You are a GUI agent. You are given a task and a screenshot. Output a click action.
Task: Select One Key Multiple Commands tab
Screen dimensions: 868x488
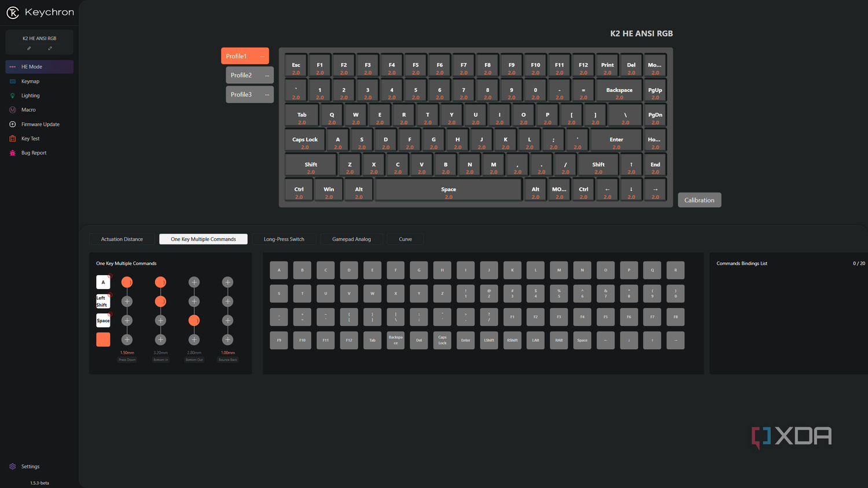click(x=203, y=239)
